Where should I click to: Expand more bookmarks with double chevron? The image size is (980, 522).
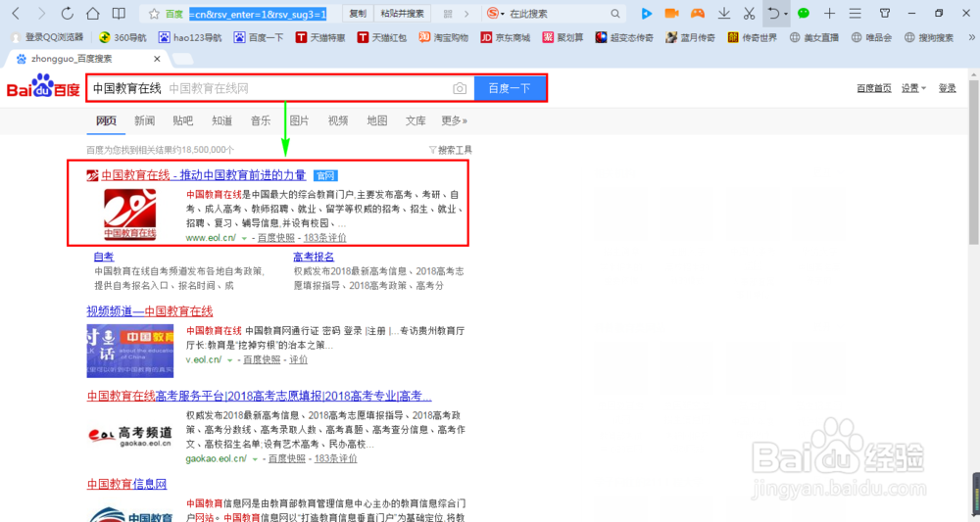pyautogui.click(x=971, y=37)
